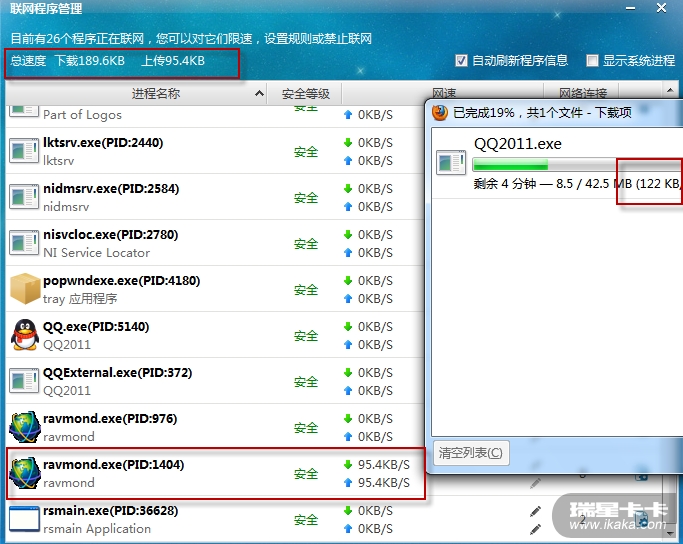Sort by 网速 column header

[x=443, y=92]
